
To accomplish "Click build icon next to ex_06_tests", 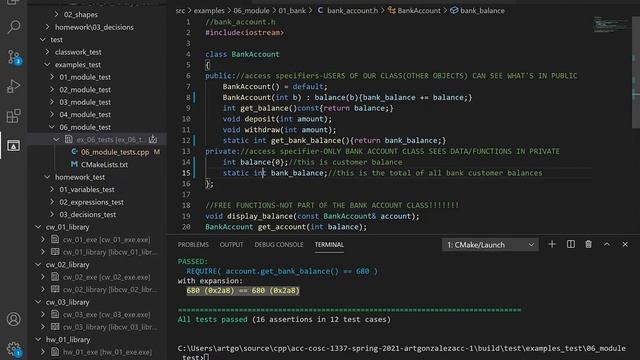I will 153,139.
